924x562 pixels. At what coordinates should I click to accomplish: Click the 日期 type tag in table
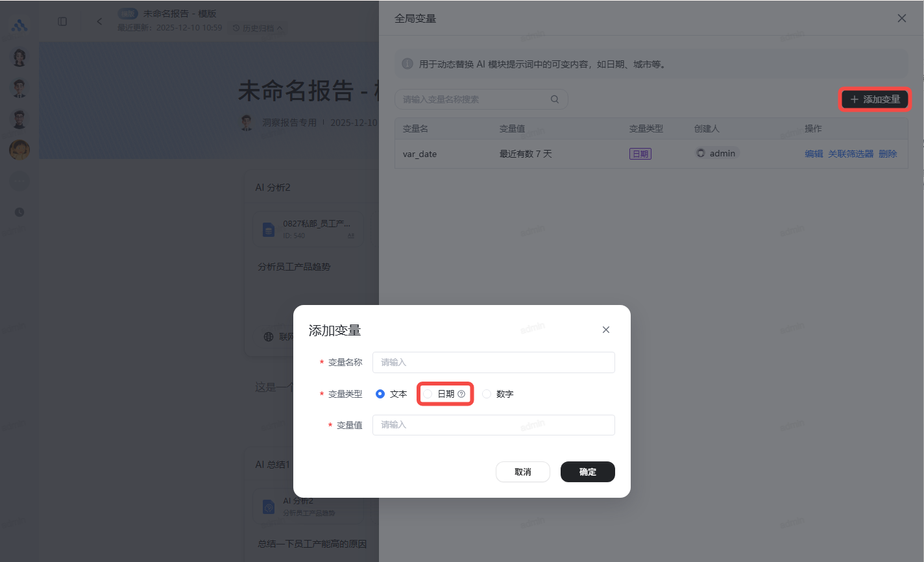[640, 154]
